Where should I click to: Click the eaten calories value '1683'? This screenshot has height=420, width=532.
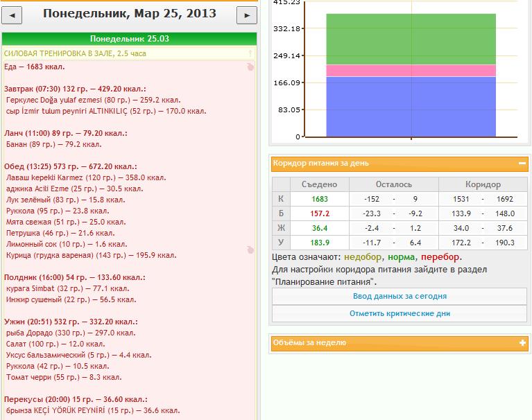[320, 199]
